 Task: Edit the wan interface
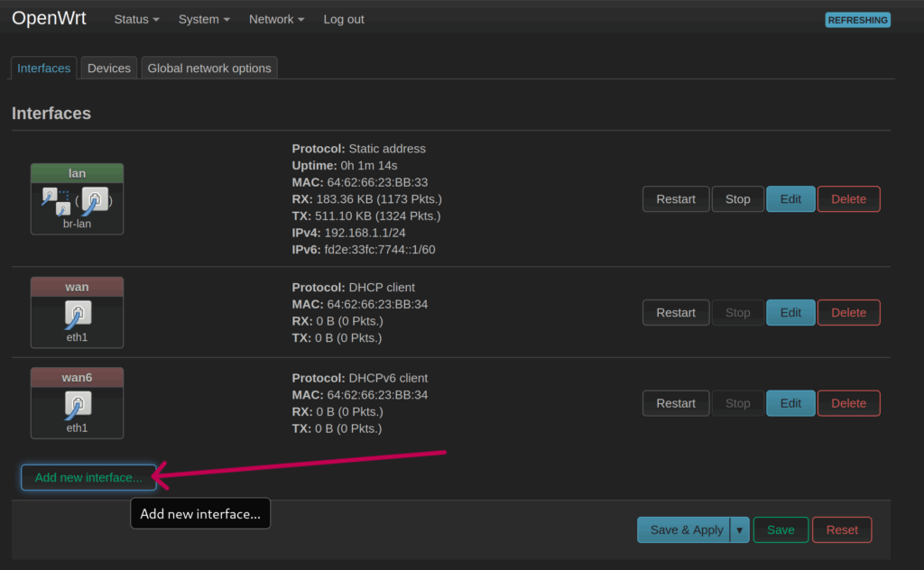click(790, 313)
